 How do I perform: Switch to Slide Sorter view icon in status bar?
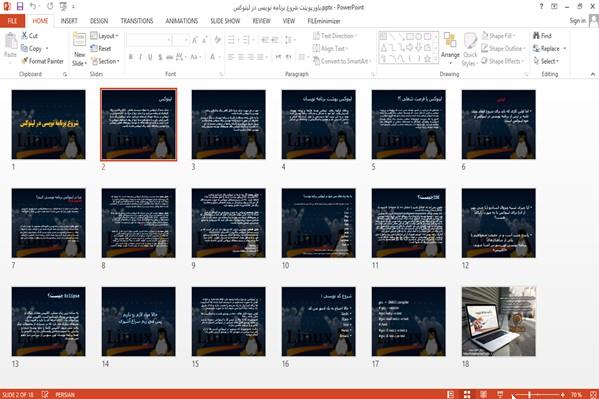(467, 394)
